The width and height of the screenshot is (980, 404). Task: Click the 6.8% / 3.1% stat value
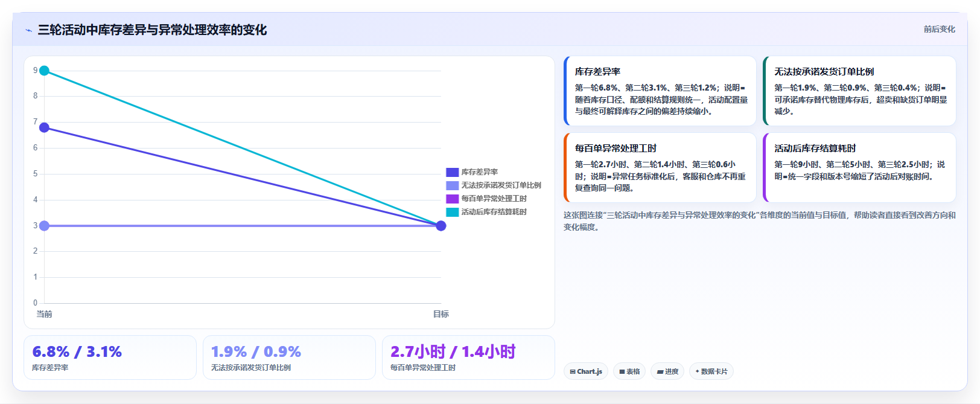(77, 351)
